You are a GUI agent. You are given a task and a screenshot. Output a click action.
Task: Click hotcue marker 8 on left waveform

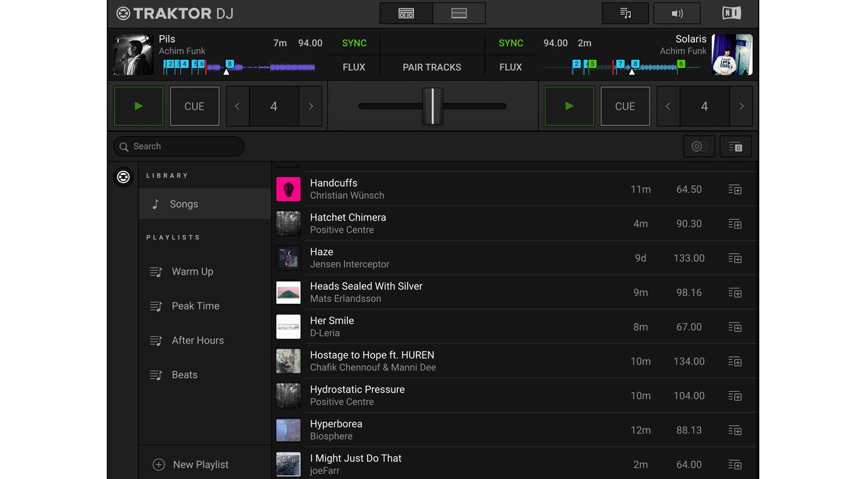pos(229,64)
